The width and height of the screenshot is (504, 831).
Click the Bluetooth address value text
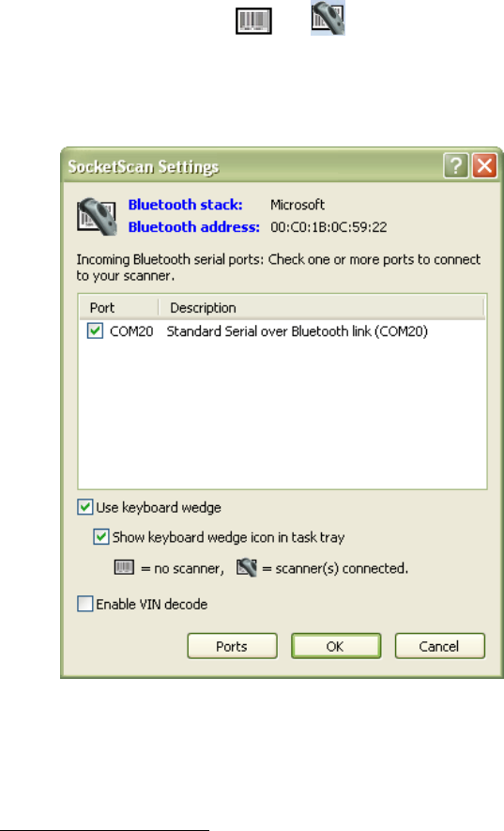coord(328,227)
